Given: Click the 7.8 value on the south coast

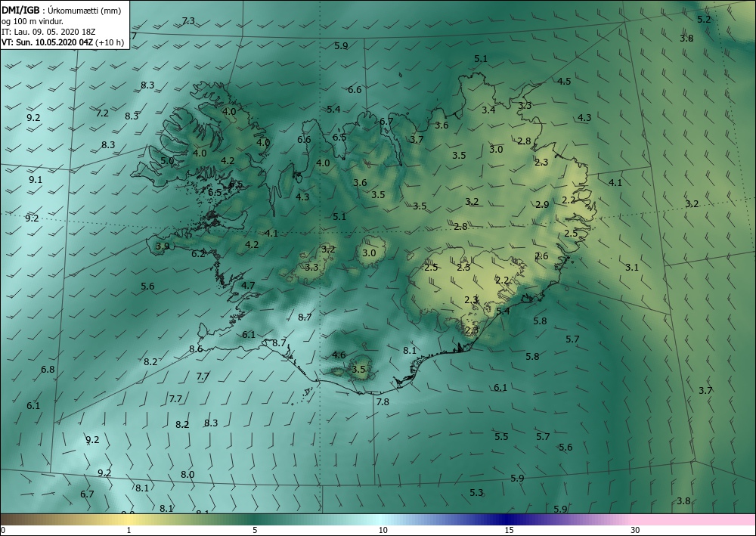Looking at the screenshot, I should 383,401.
